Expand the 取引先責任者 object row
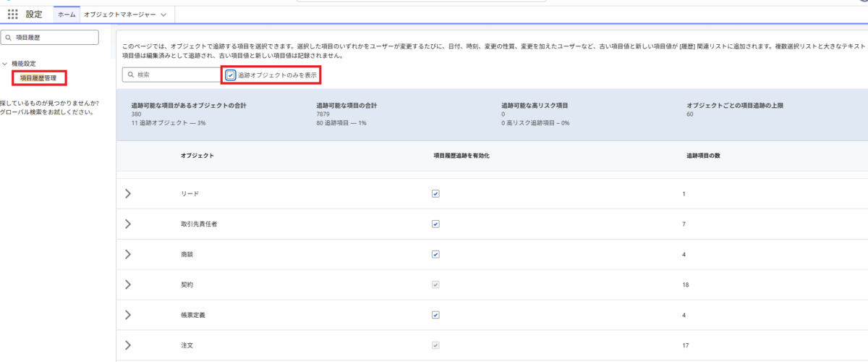 [x=128, y=224]
